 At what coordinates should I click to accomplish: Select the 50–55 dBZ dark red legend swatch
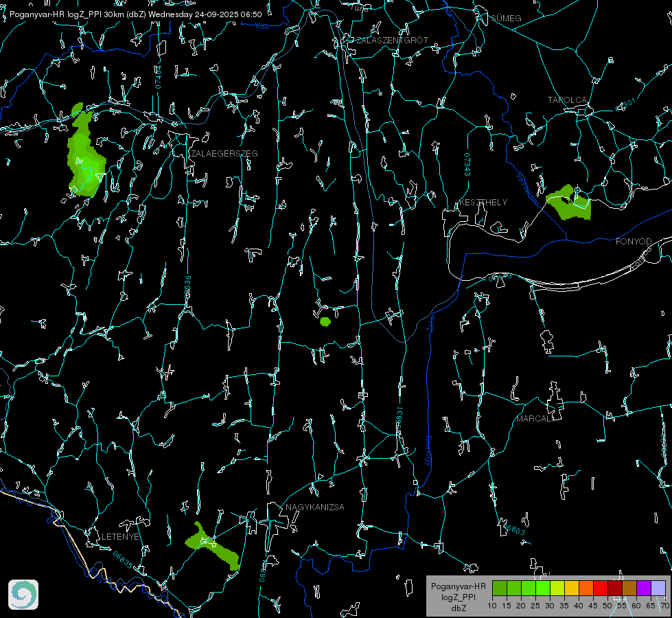click(615, 588)
